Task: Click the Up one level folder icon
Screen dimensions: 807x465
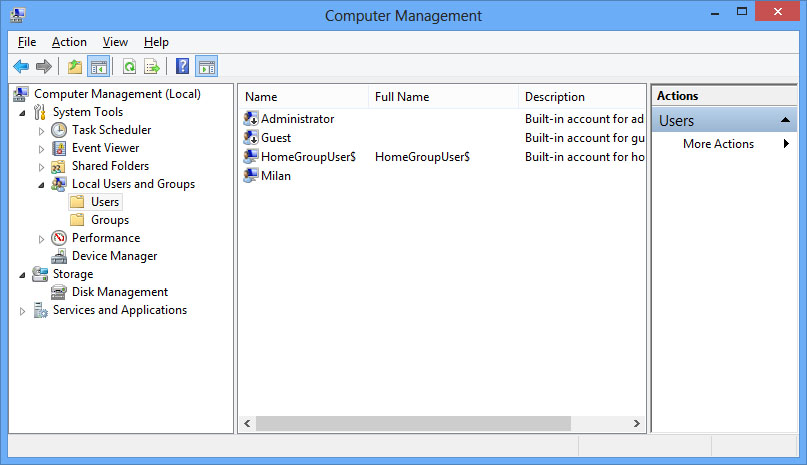Action: tap(75, 66)
